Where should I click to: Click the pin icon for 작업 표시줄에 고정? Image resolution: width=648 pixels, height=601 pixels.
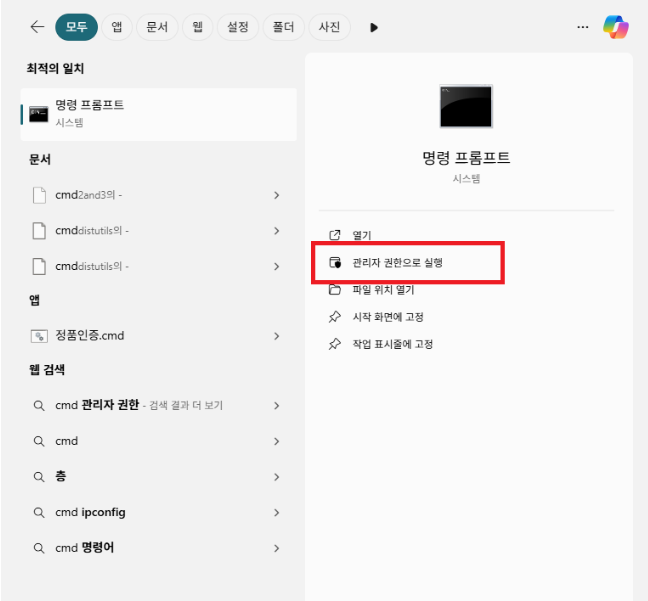[x=335, y=344]
